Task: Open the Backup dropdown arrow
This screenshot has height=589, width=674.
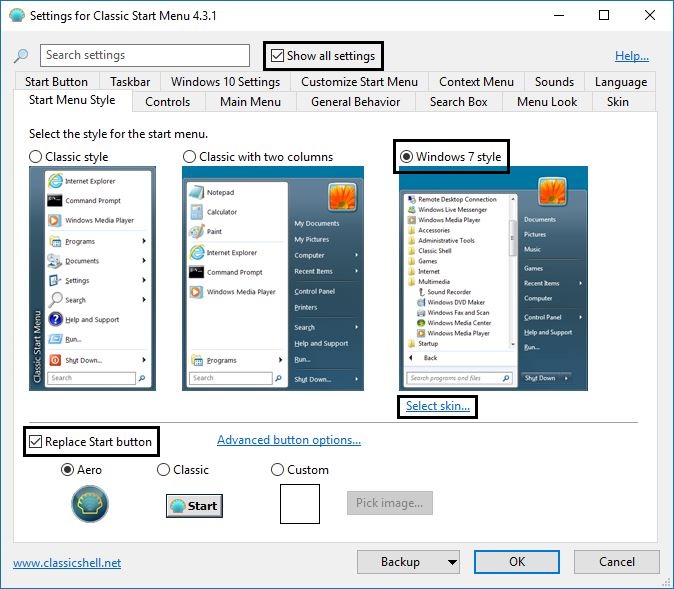Action: pyautogui.click(x=452, y=562)
